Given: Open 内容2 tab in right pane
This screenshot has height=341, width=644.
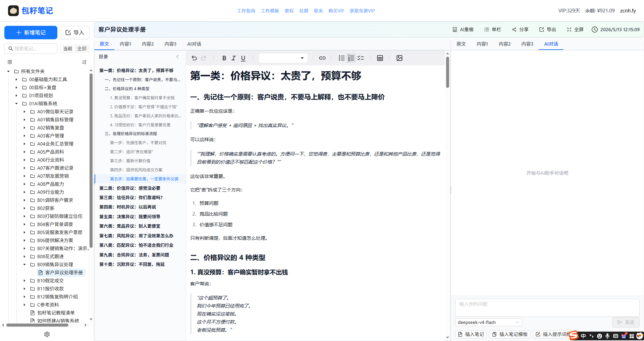Looking at the screenshot, I should pyautogui.click(x=505, y=44).
